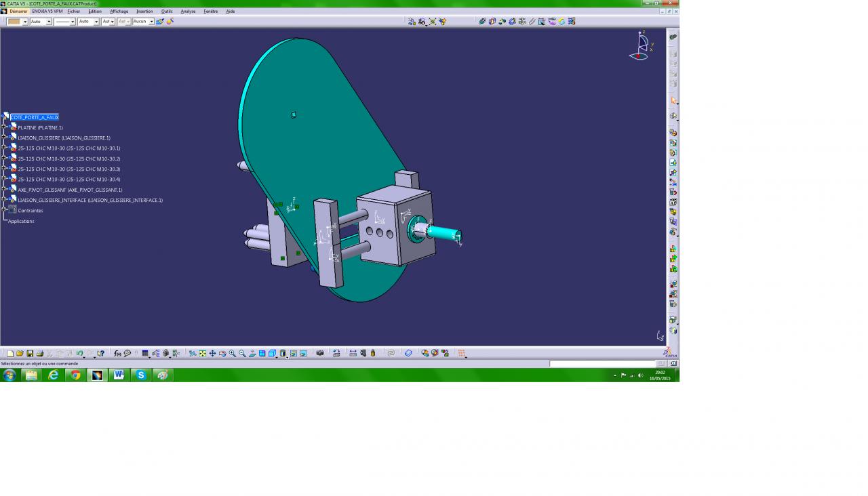Open a file with the folder icon

(x=20, y=353)
